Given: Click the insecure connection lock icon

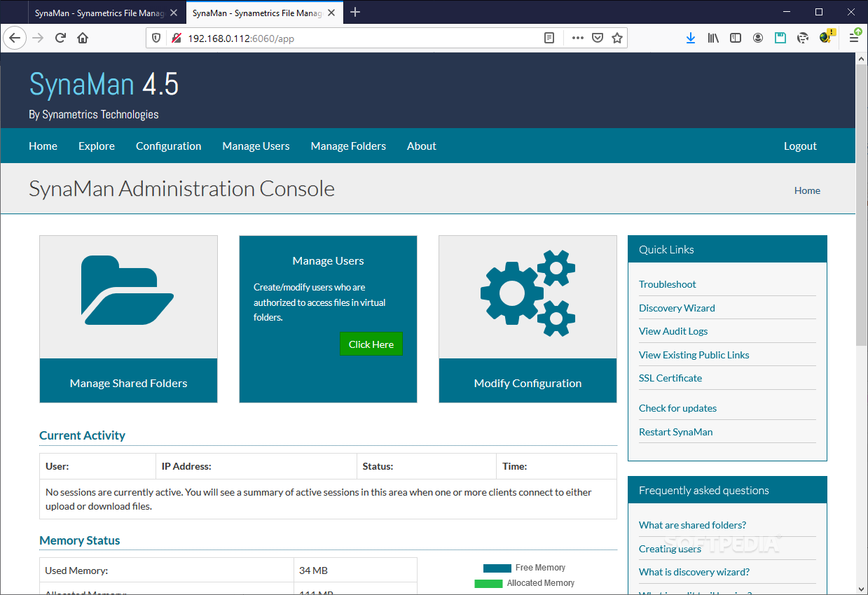Looking at the screenshot, I should [x=176, y=38].
